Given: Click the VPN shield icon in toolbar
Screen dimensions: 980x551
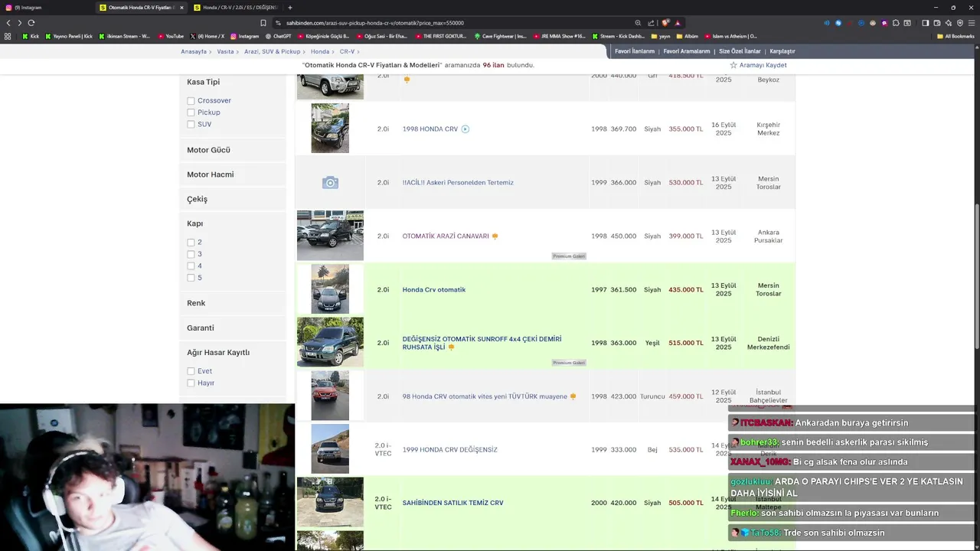Looking at the screenshot, I should pos(959,23).
